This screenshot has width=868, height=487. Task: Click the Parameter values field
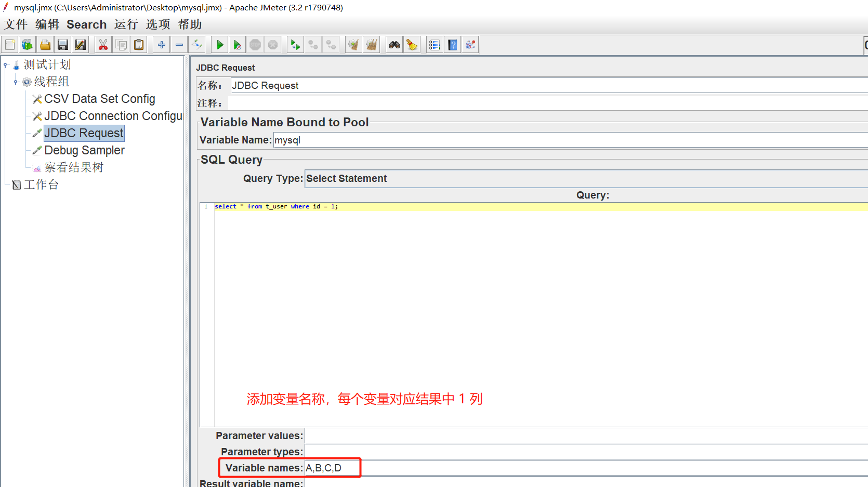click(586, 436)
